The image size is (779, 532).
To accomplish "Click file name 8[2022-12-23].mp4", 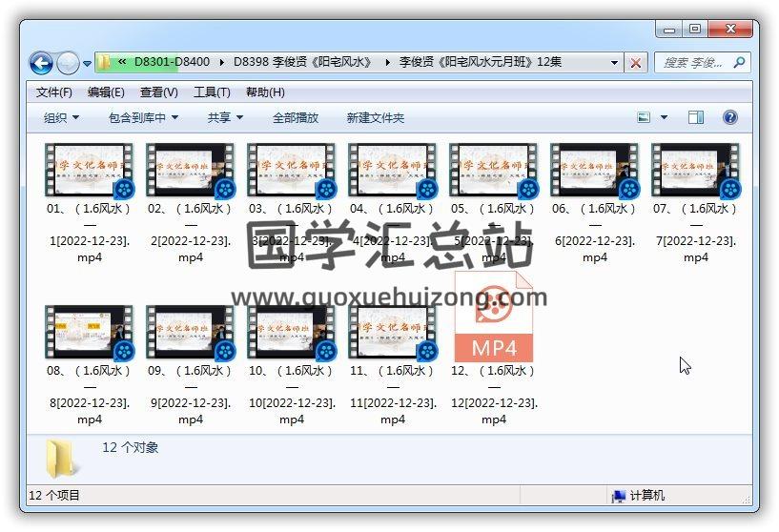I will coord(90,411).
